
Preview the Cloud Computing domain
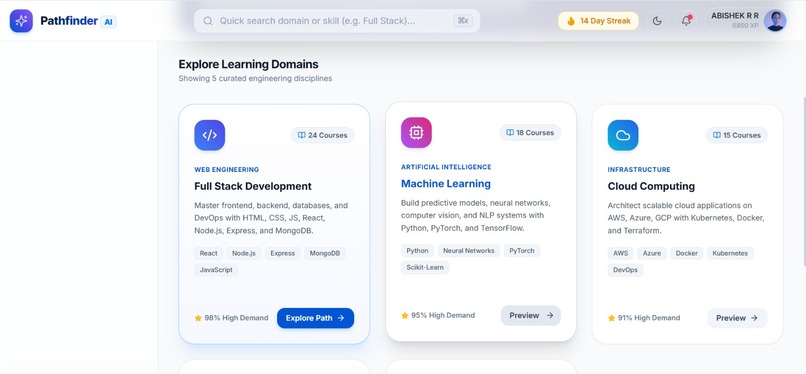click(x=737, y=318)
